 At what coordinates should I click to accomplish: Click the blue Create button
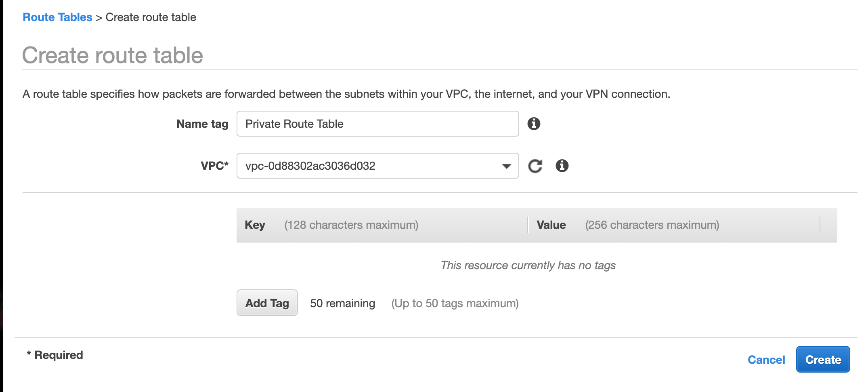click(x=823, y=359)
